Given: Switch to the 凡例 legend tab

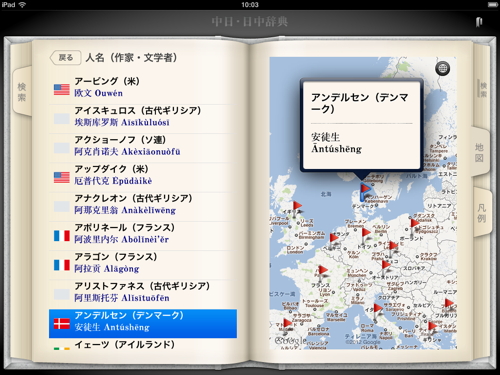Looking at the screenshot, I should [x=481, y=213].
